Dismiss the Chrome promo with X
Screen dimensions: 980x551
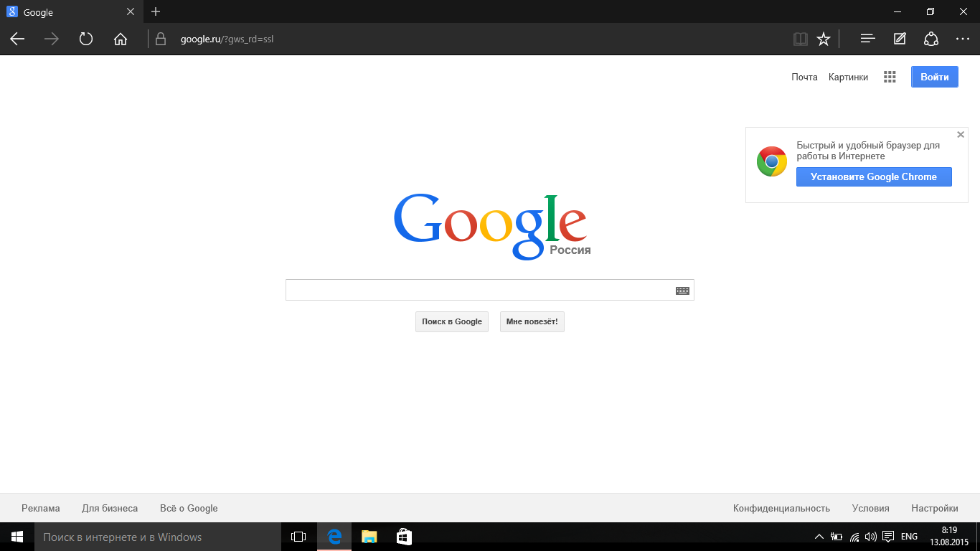point(961,134)
